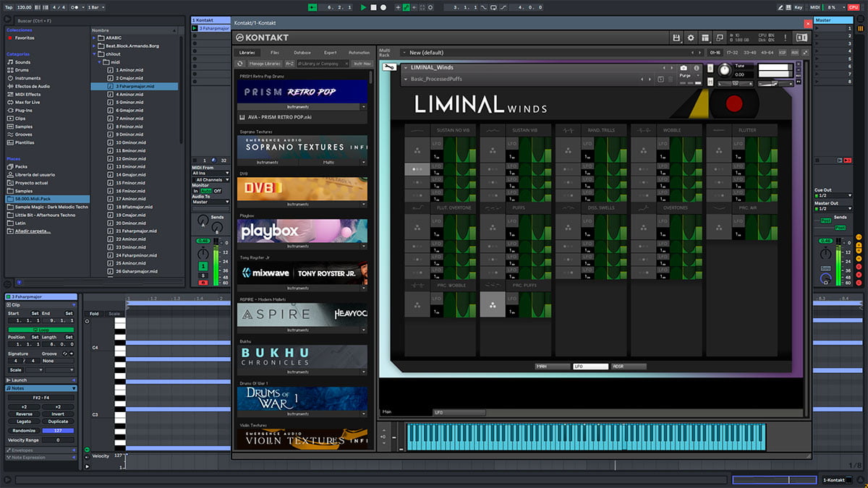This screenshot has height=488, width=868.
Task: Expand the ARABIC folder in browser
Action: (x=94, y=38)
